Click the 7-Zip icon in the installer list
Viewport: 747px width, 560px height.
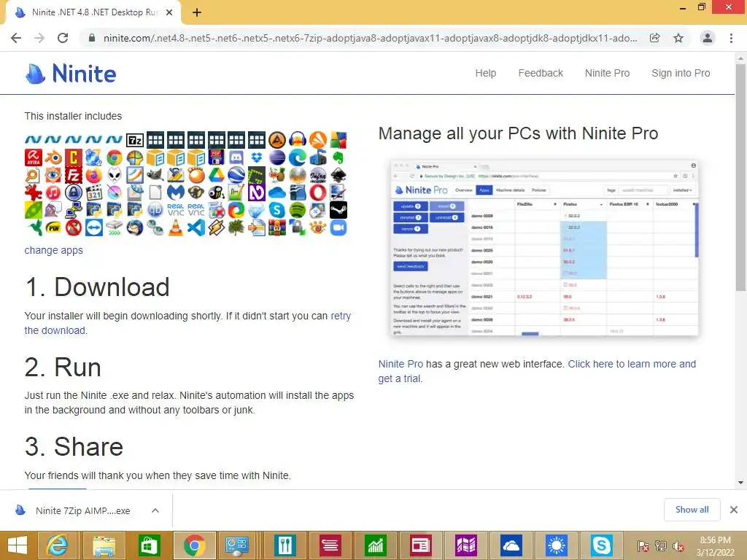pyautogui.click(x=135, y=140)
